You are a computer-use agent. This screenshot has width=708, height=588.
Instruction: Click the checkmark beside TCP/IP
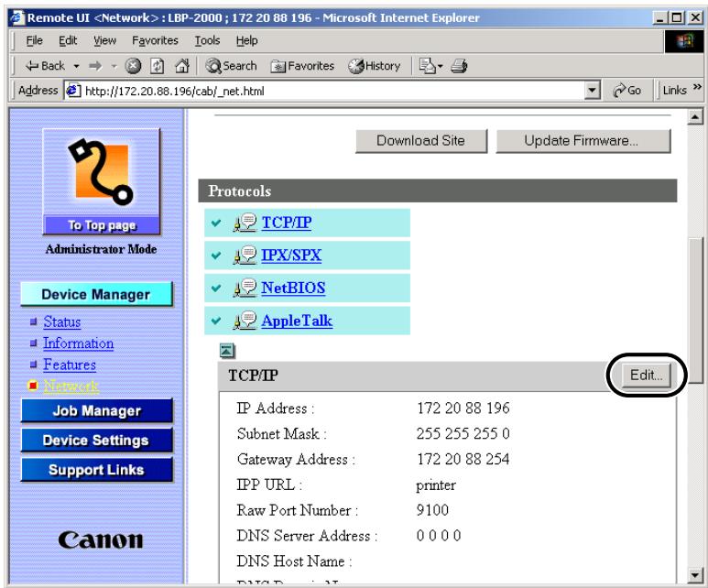(216, 223)
